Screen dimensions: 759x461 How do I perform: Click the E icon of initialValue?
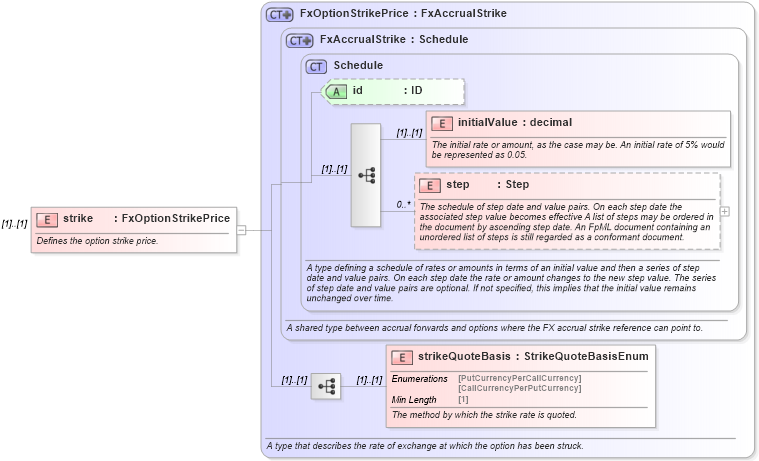(x=442, y=124)
